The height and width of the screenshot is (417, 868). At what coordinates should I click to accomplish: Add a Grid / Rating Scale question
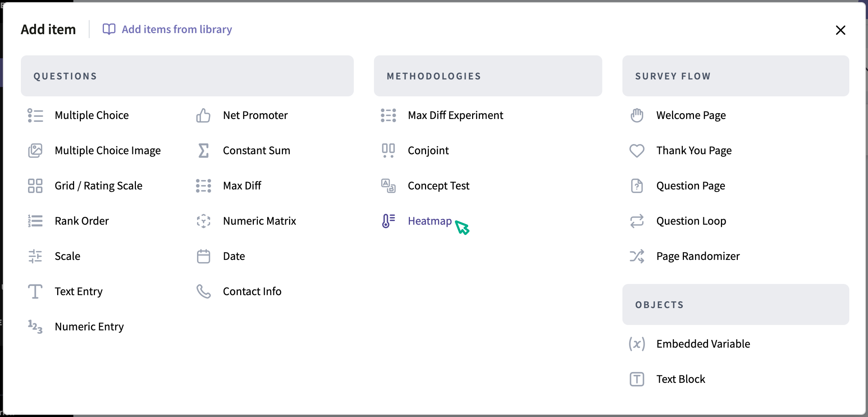(x=98, y=186)
